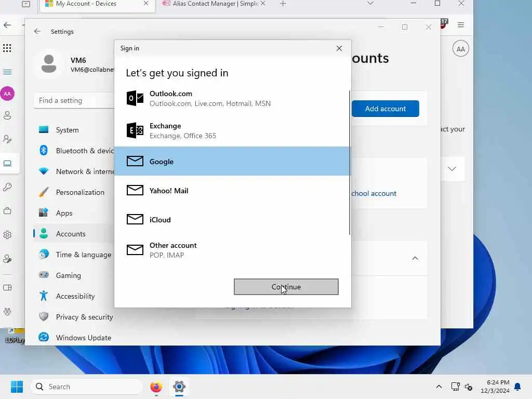The width and height of the screenshot is (532, 399).
Task: Switch to Alias Contact Manager tab
Action: 214,4
